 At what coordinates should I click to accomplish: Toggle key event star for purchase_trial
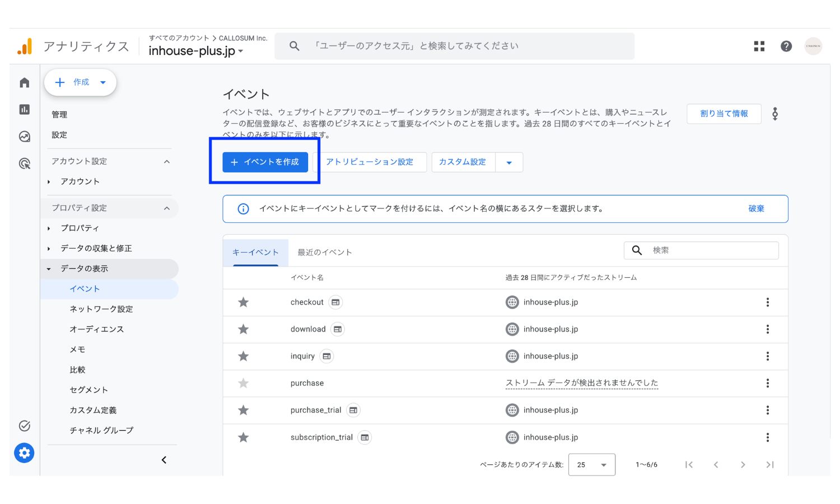243,410
